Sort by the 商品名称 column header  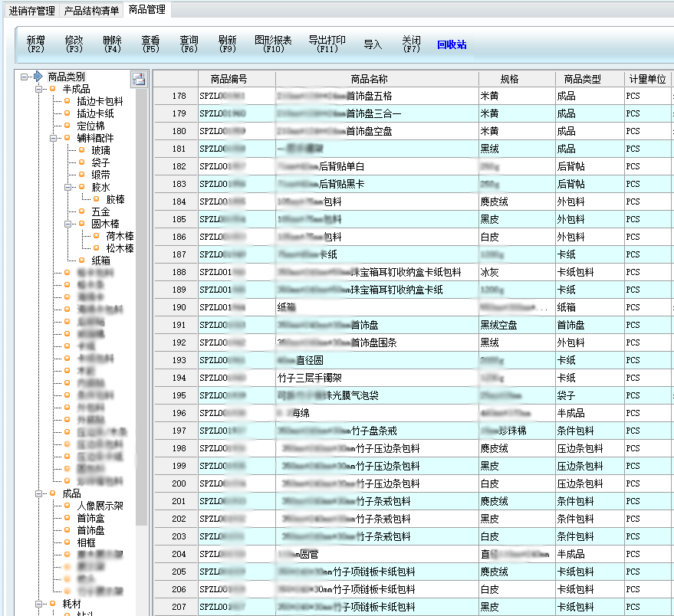pos(369,79)
